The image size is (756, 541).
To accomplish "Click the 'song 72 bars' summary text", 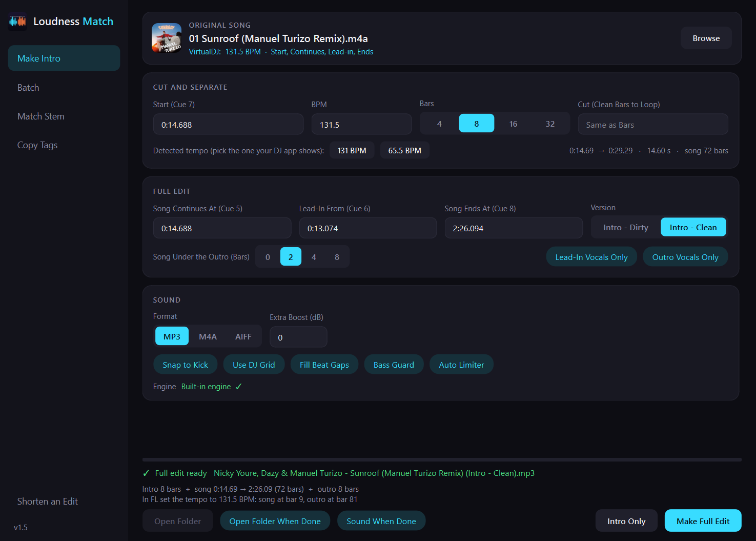I will point(706,150).
